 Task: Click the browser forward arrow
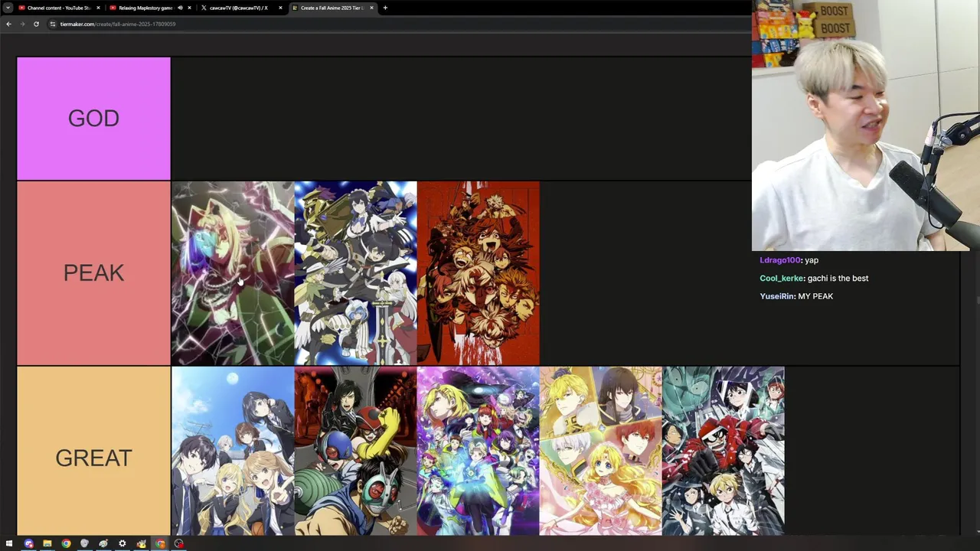click(22, 24)
